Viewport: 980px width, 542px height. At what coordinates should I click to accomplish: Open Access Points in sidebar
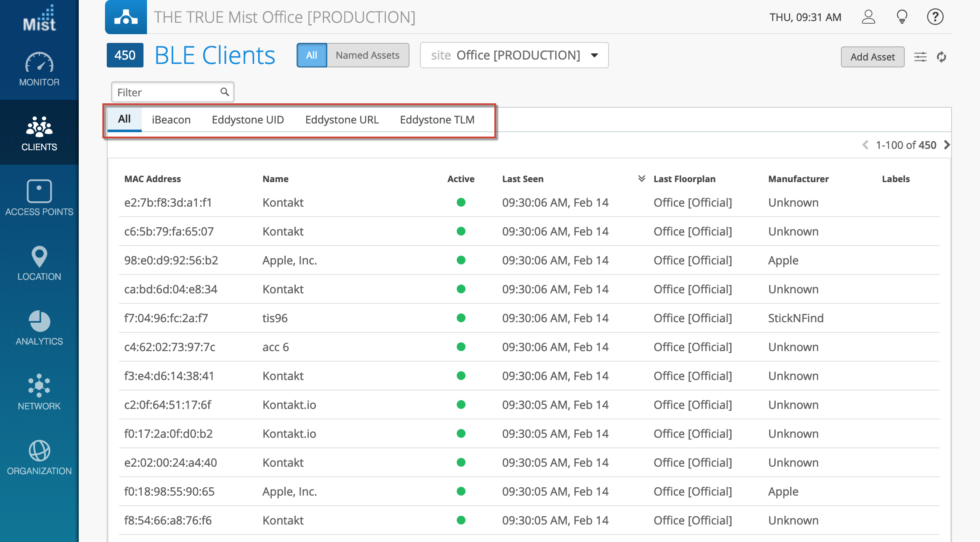pos(39,198)
